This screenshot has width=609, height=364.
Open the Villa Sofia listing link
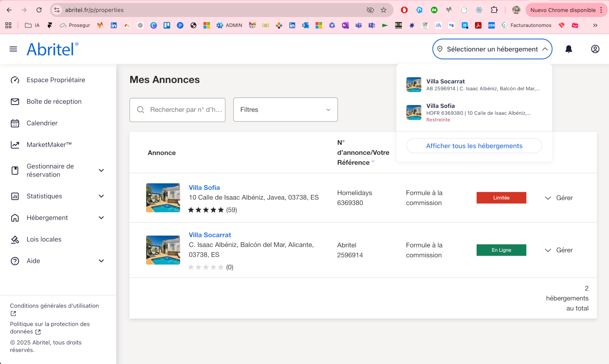tap(204, 188)
